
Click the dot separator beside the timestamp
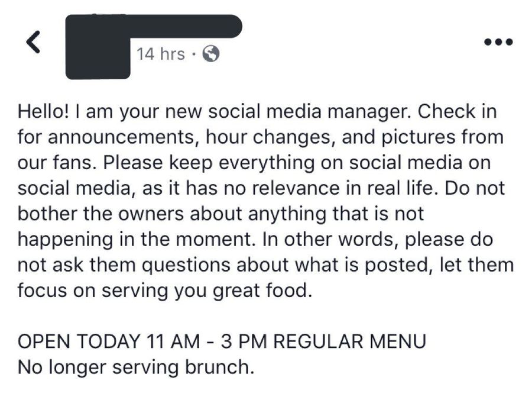194,54
